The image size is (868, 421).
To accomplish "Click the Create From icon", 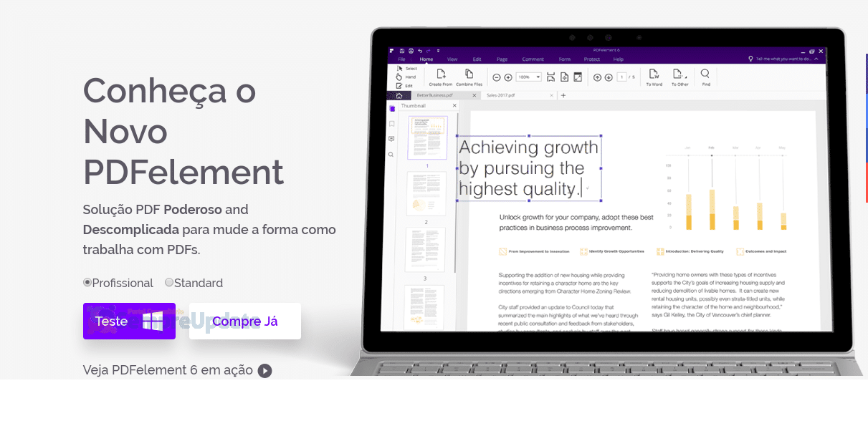I will click(x=441, y=74).
